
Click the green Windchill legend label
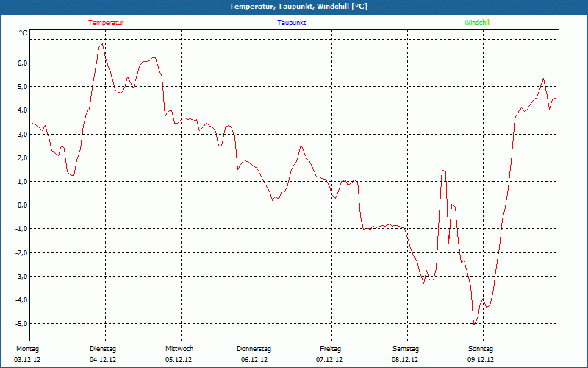(x=477, y=23)
